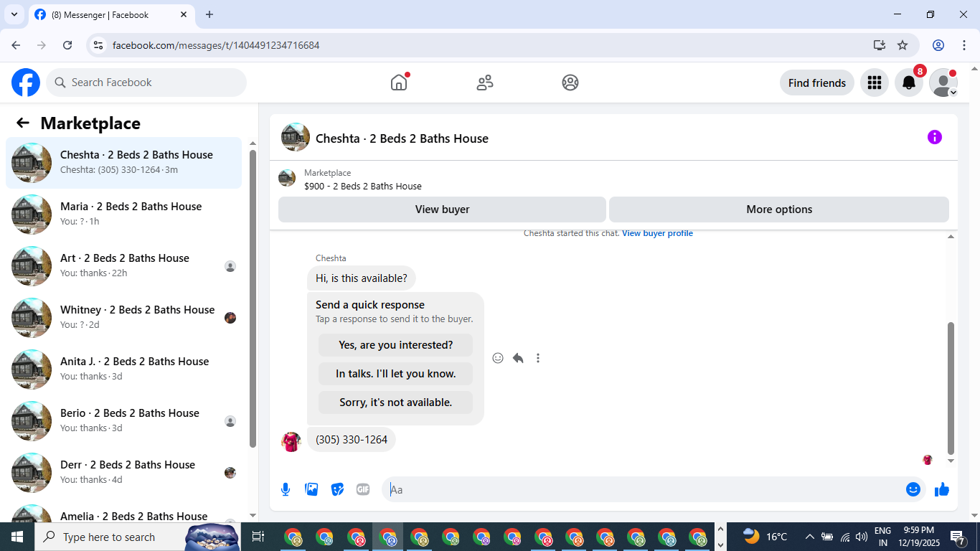Click the Search Facebook field

pos(146,83)
